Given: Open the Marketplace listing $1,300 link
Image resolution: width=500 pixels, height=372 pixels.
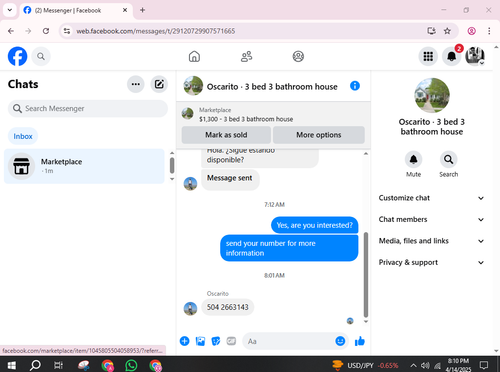Looking at the screenshot, I should tap(246, 119).
